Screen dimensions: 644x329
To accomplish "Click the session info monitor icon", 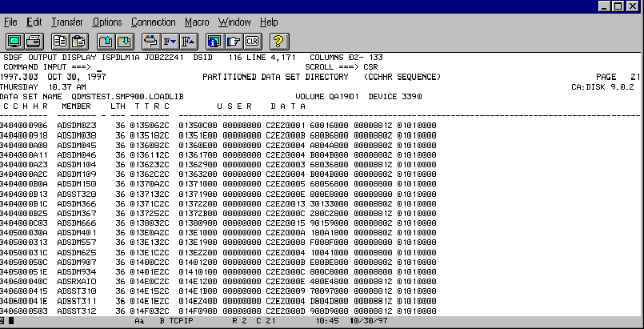I will tap(214, 42).
